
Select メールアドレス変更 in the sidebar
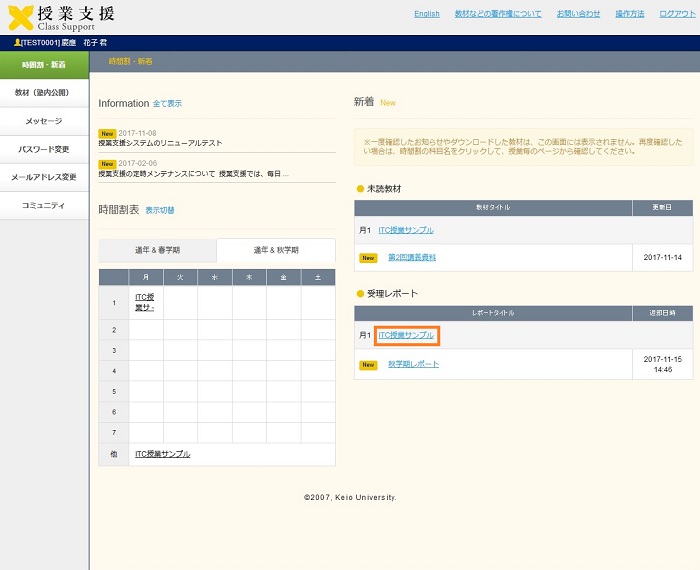point(43,177)
